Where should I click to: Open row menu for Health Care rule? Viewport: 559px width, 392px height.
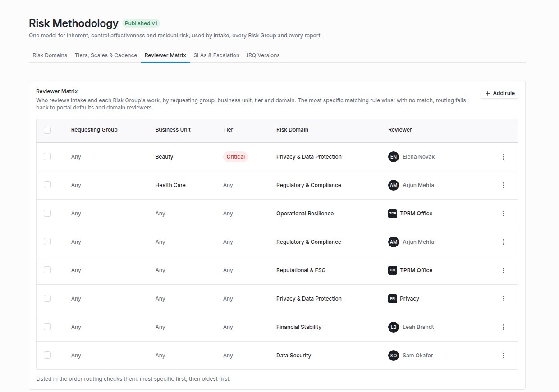tap(504, 185)
